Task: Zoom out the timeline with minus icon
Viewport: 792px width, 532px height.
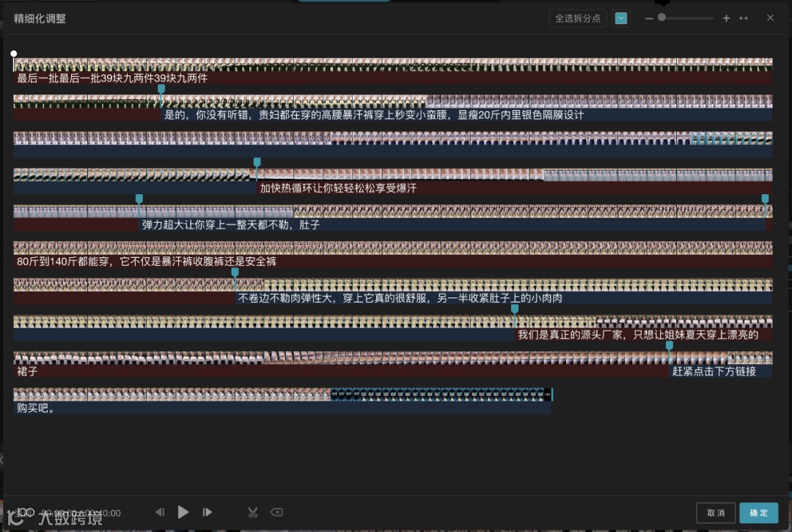Action: tap(649, 18)
